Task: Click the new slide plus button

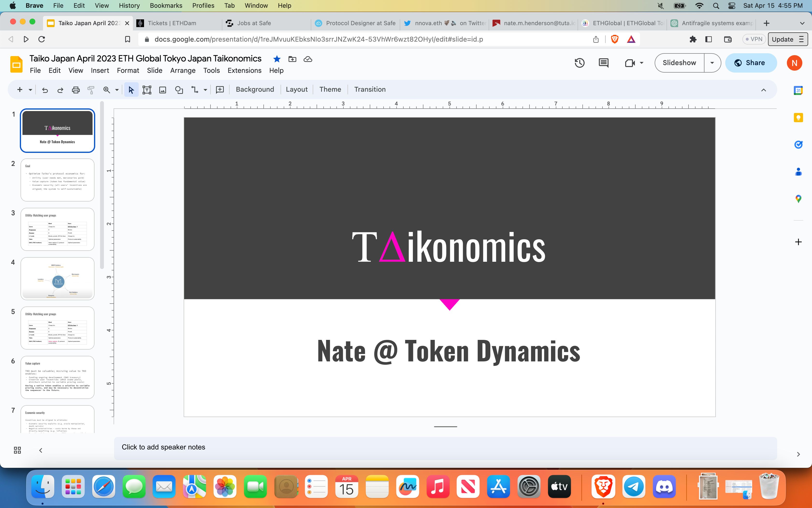Action: click(20, 90)
